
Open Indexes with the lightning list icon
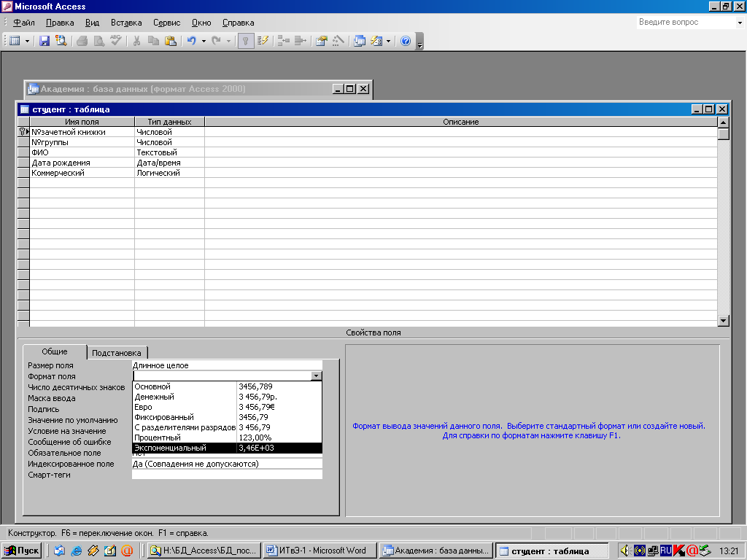click(x=263, y=41)
